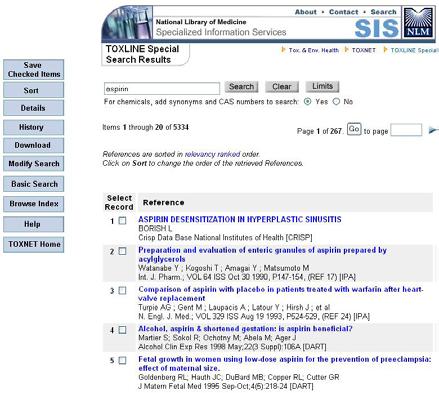Image resolution: width=439 pixels, height=393 pixels.
Task: Open Browse Index
Action: tap(34, 204)
